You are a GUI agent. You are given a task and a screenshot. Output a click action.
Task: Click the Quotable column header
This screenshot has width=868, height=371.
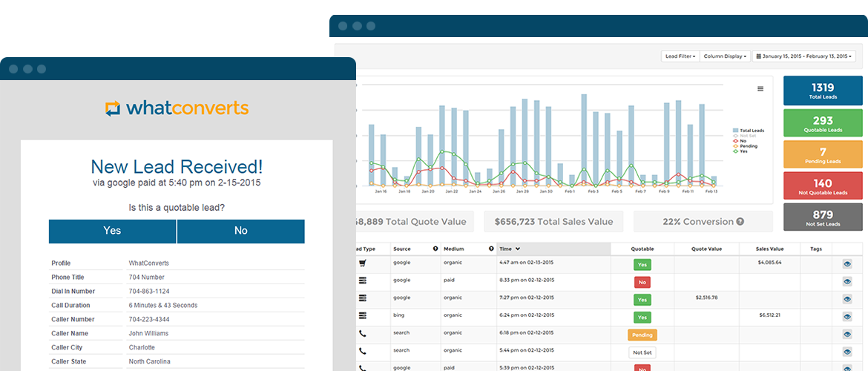pyautogui.click(x=642, y=249)
